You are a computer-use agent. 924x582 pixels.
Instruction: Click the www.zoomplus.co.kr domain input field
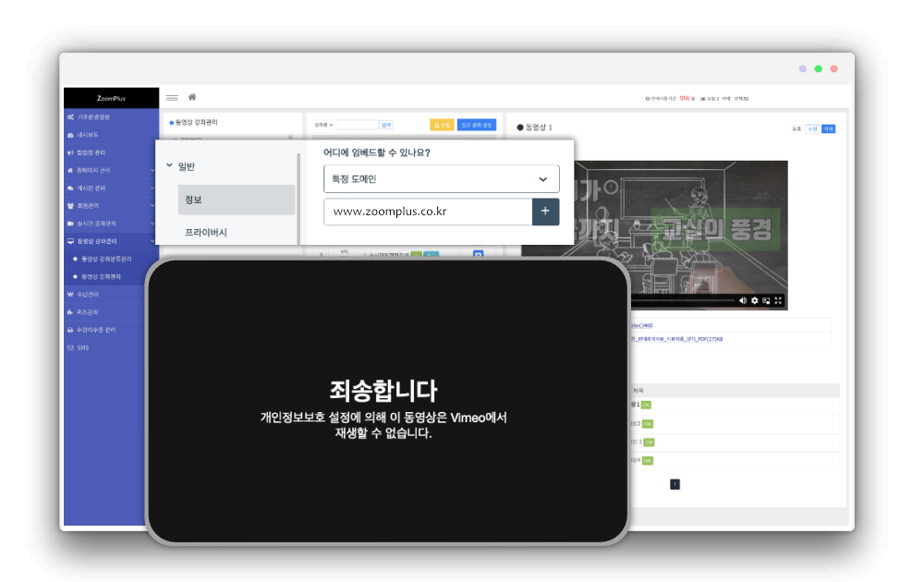pyautogui.click(x=428, y=211)
